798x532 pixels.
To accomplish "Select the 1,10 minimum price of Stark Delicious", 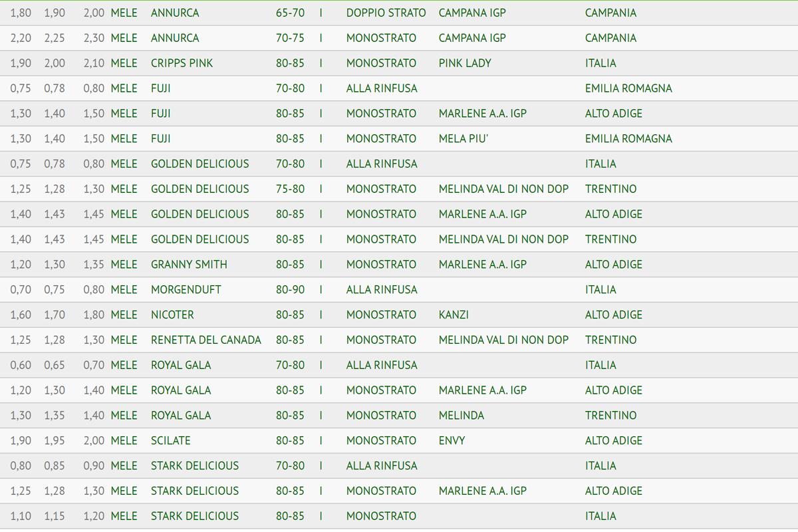I will [x=21, y=516].
